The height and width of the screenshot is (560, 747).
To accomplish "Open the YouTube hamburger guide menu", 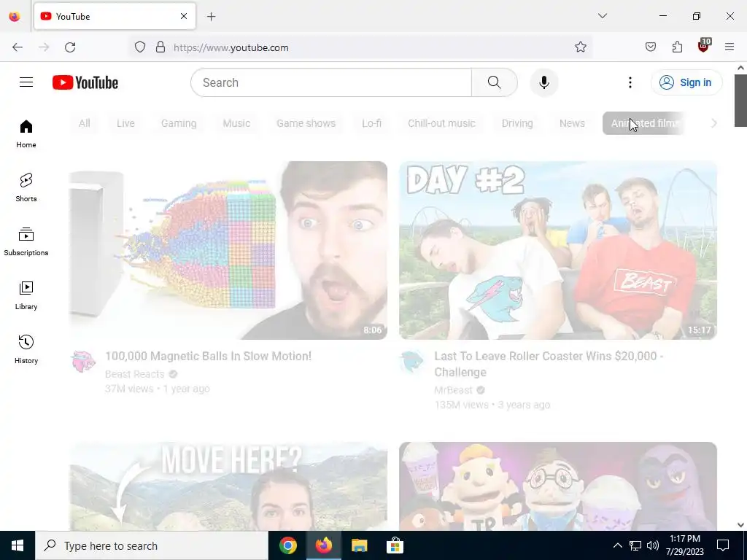I will point(26,82).
